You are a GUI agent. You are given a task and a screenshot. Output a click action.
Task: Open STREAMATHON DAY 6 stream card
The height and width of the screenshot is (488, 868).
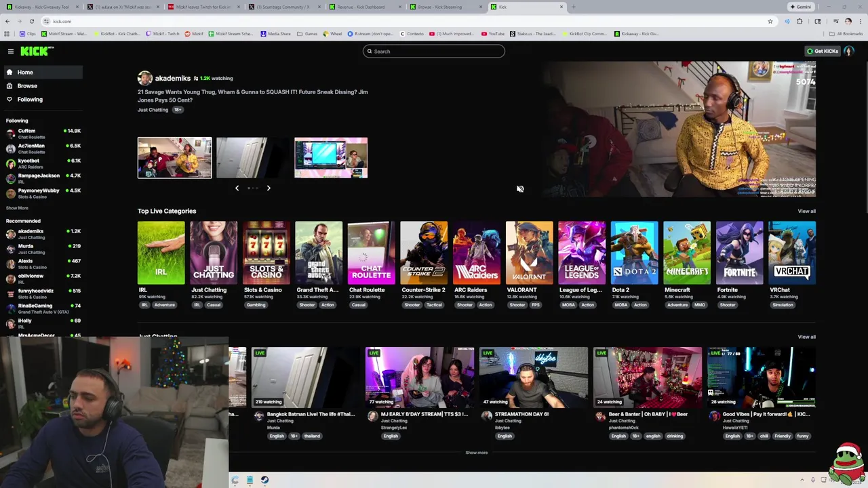coord(534,378)
